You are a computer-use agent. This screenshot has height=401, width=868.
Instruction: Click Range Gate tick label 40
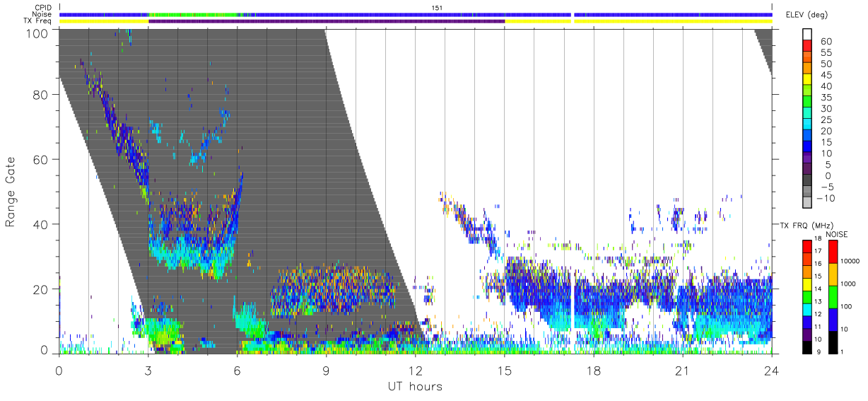pos(40,224)
